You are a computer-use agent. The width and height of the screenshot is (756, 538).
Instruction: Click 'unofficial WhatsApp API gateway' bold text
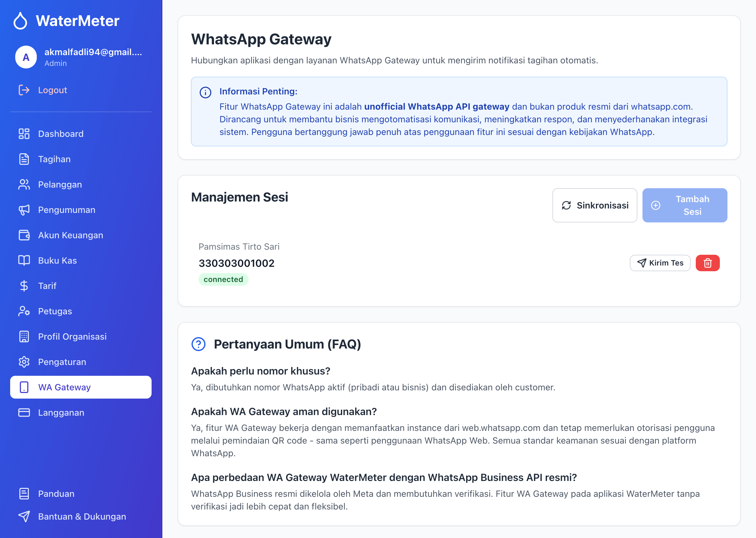click(437, 107)
